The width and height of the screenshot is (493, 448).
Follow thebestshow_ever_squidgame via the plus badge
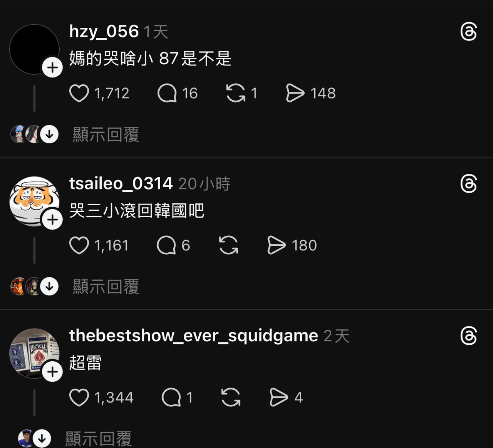coord(52,372)
